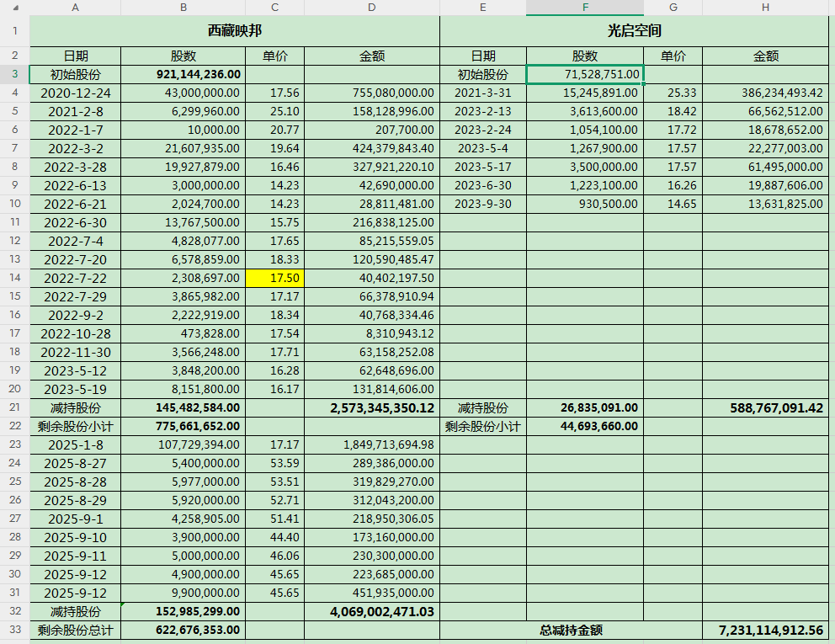Click the 总减持金额 label cell
Screen dimensions: 835x644
pyautogui.click(x=571, y=631)
